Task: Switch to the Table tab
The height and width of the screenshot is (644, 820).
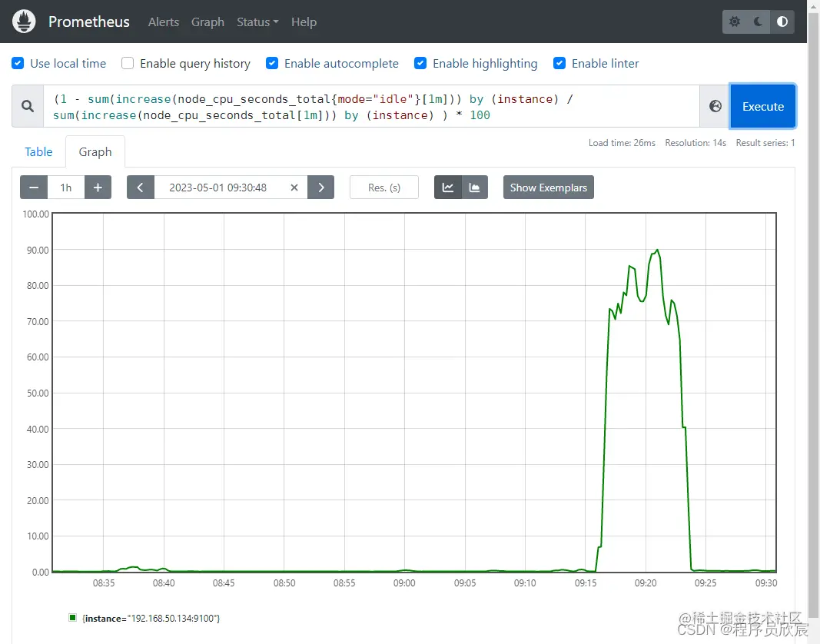Action: click(38, 151)
